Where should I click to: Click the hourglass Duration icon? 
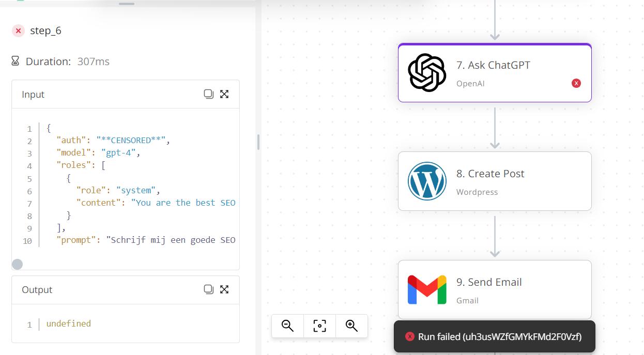point(16,61)
